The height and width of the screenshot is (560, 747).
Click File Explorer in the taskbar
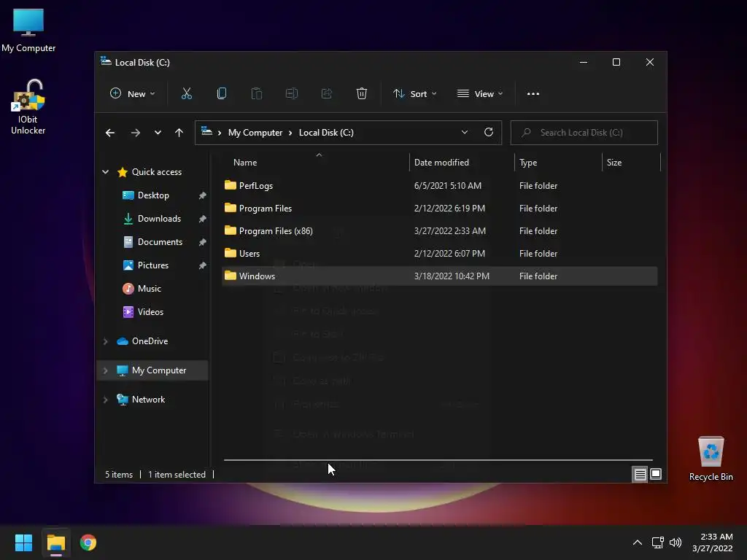[x=55, y=542]
